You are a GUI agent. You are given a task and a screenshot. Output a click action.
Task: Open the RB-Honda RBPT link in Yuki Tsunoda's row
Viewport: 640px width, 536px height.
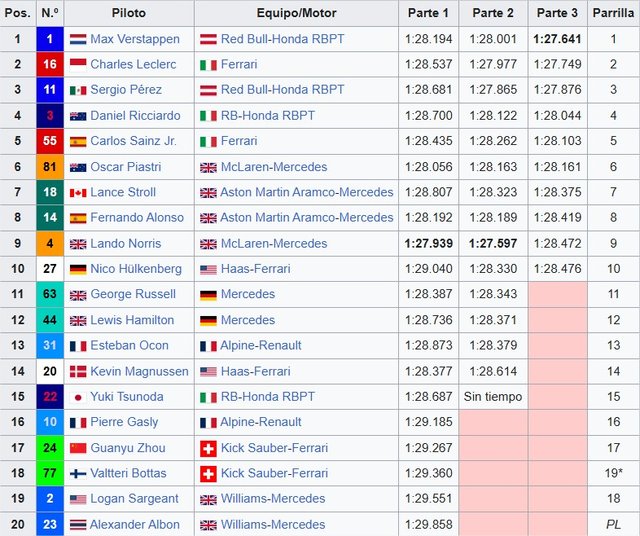(x=268, y=396)
